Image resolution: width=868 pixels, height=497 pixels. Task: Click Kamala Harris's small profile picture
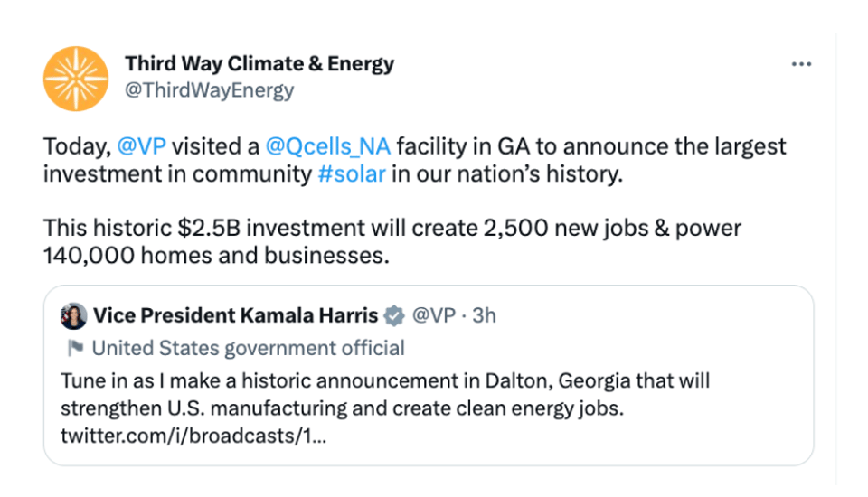click(73, 316)
